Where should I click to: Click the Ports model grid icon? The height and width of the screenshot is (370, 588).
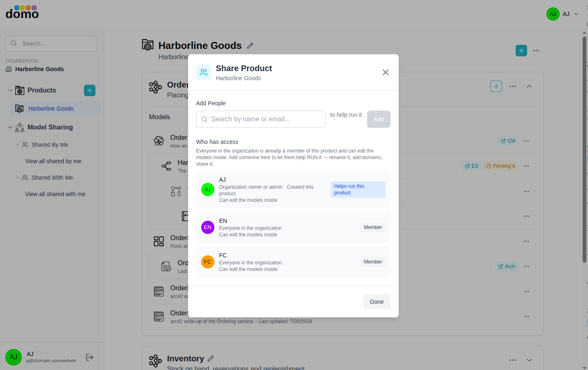(x=159, y=241)
